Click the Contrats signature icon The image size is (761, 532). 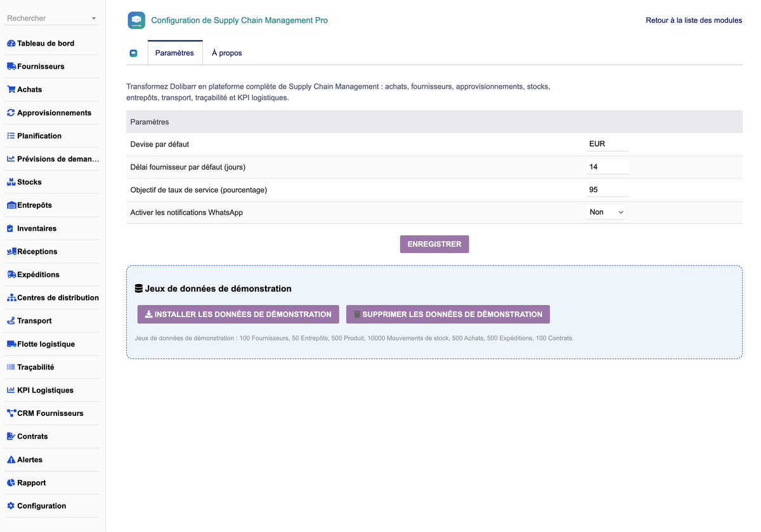11,437
